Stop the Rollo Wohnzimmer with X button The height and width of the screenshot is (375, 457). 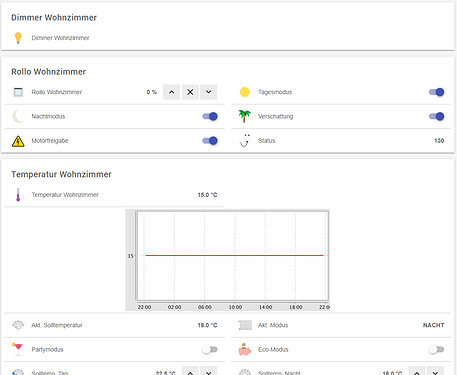click(190, 92)
